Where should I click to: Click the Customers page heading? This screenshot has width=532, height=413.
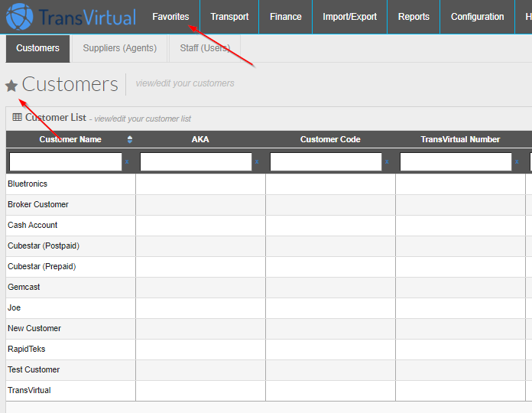pos(70,84)
